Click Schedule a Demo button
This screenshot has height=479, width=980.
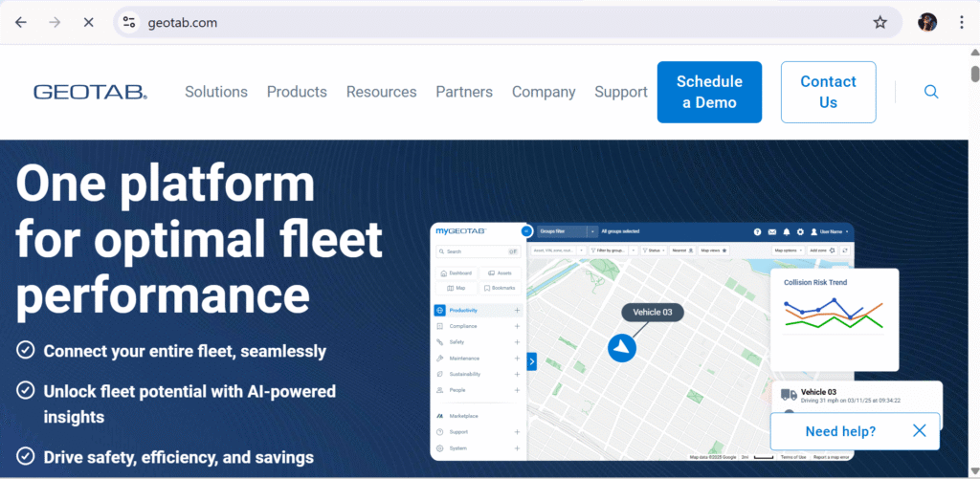[x=709, y=92]
